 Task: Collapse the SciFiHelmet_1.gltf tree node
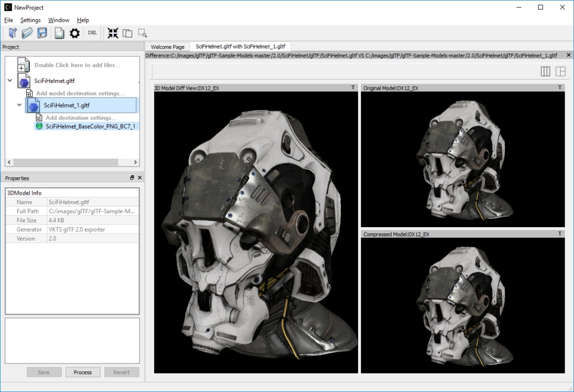(x=20, y=105)
